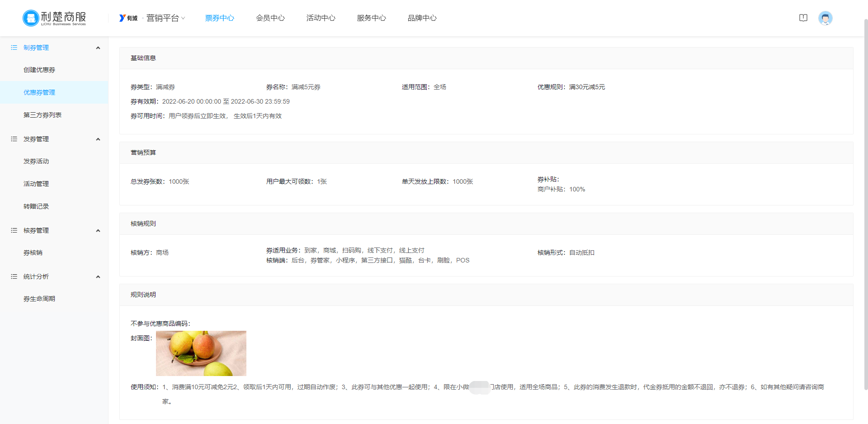Click the 单天发放上限数 1000张 value

click(463, 181)
